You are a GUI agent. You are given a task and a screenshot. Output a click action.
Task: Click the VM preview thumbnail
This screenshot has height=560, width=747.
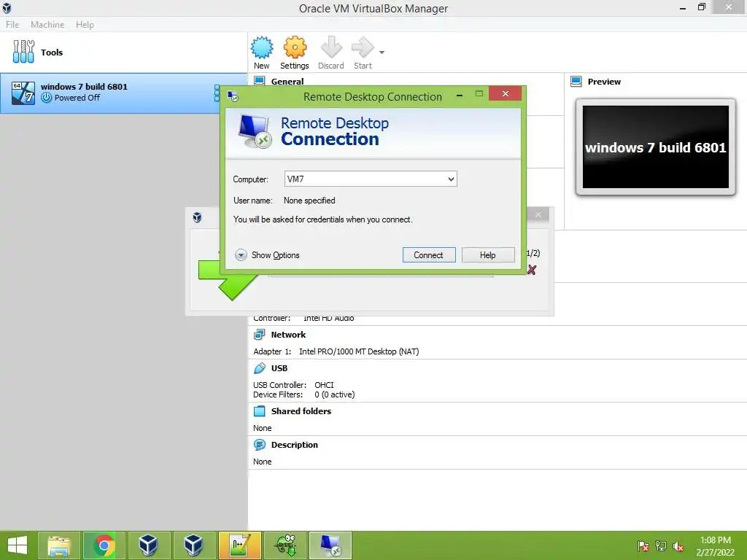(x=656, y=147)
